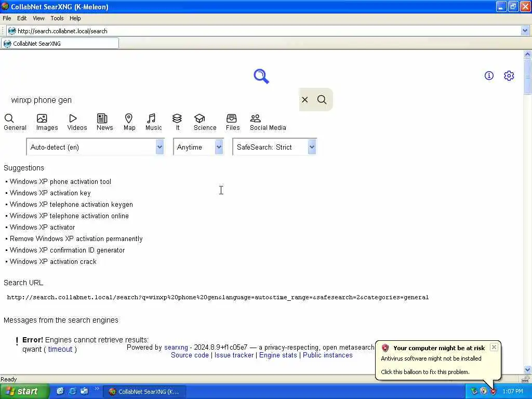Launch Internet Explorer from quick launch

point(72,391)
